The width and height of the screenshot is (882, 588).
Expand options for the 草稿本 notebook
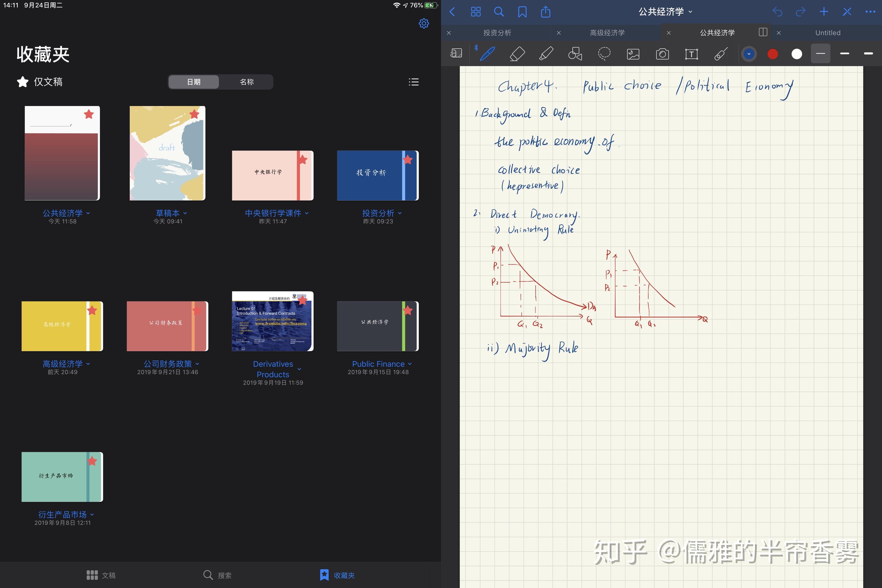click(x=185, y=213)
